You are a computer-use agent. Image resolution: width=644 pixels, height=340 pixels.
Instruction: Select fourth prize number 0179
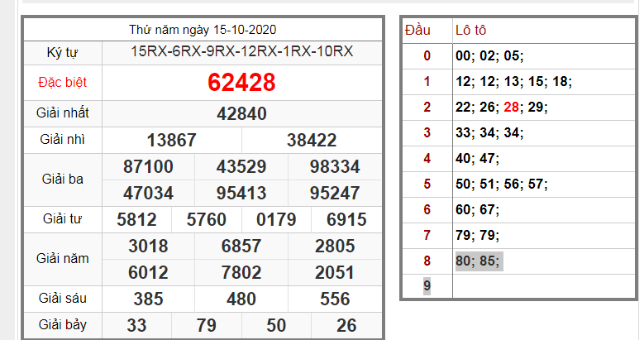point(276,220)
